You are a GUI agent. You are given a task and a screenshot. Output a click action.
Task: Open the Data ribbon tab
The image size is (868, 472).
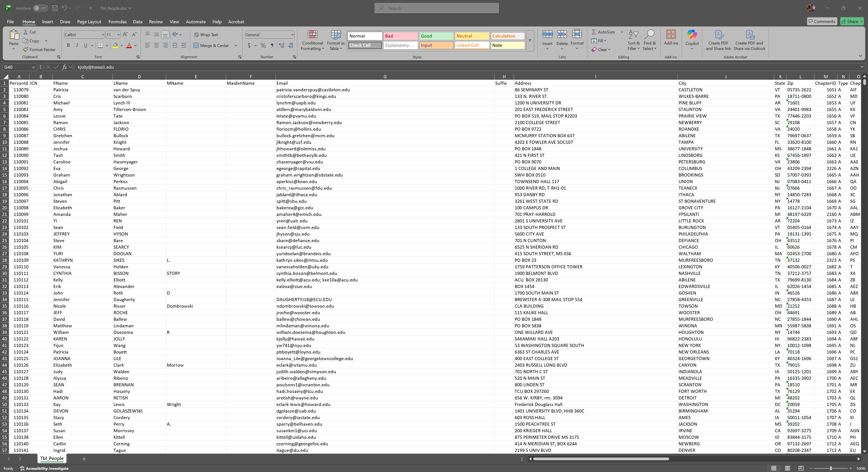point(137,21)
